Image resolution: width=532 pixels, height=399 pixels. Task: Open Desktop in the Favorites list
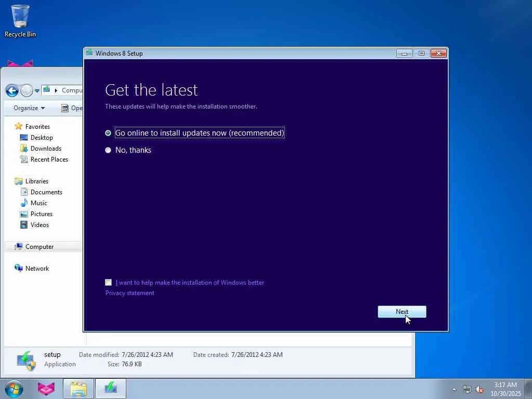42,137
